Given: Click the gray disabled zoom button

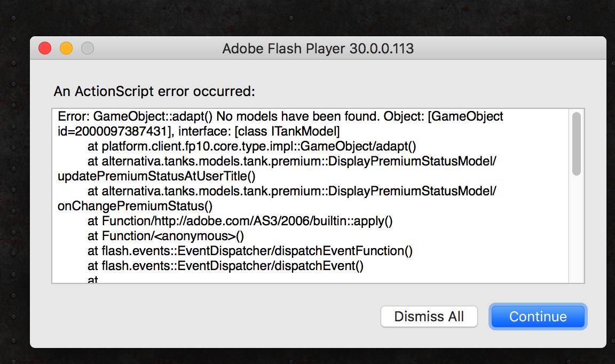Looking at the screenshot, I should point(88,49).
